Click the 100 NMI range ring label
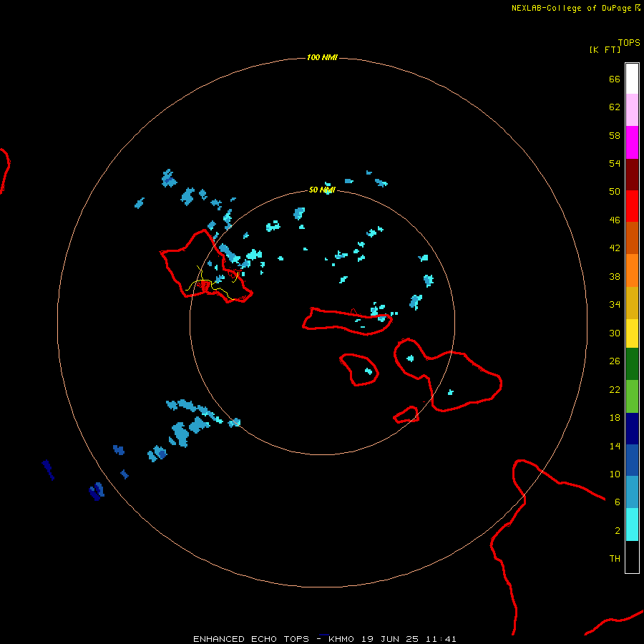644x644 pixels. [x=322, y=57]
